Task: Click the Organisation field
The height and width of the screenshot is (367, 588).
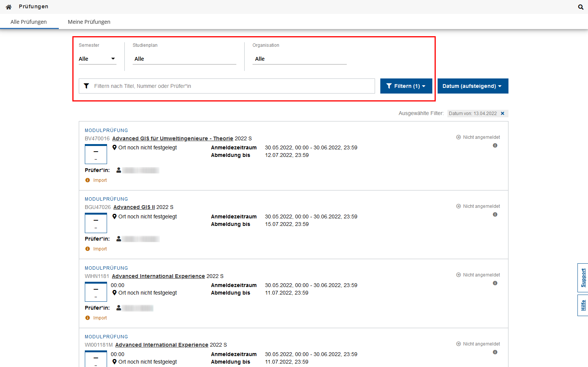Action: (x=299, y=59)
